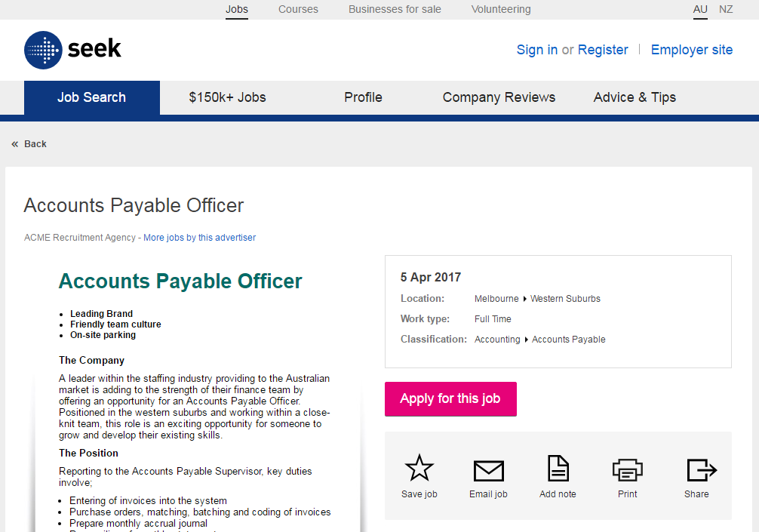Click the ACME Recruitment Agency text
759x532 pixels.
coord(80,238)
